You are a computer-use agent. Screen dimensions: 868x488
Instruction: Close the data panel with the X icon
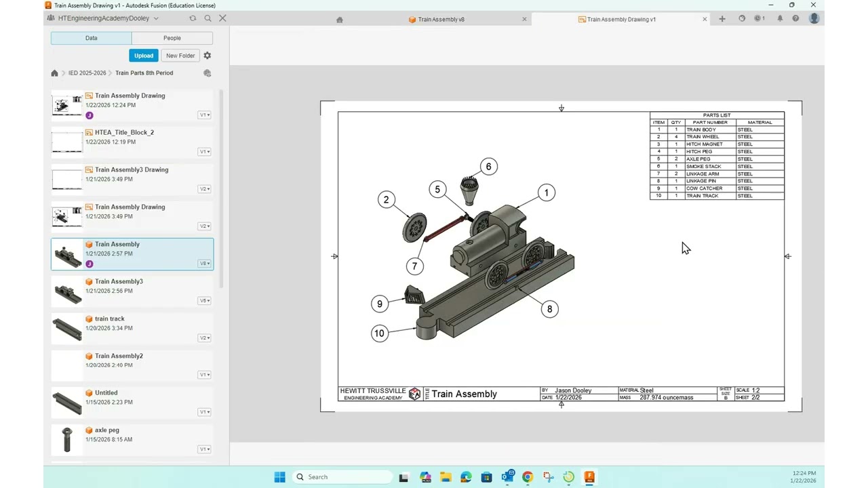222,18
